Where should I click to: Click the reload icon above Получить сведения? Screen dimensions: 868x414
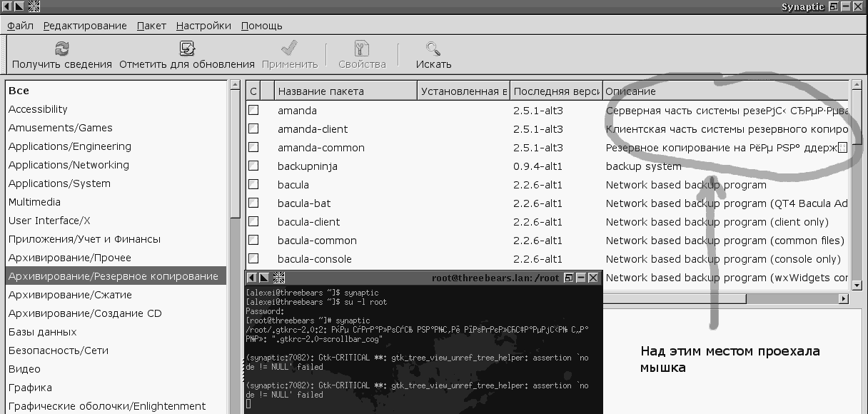click(62, 49)
